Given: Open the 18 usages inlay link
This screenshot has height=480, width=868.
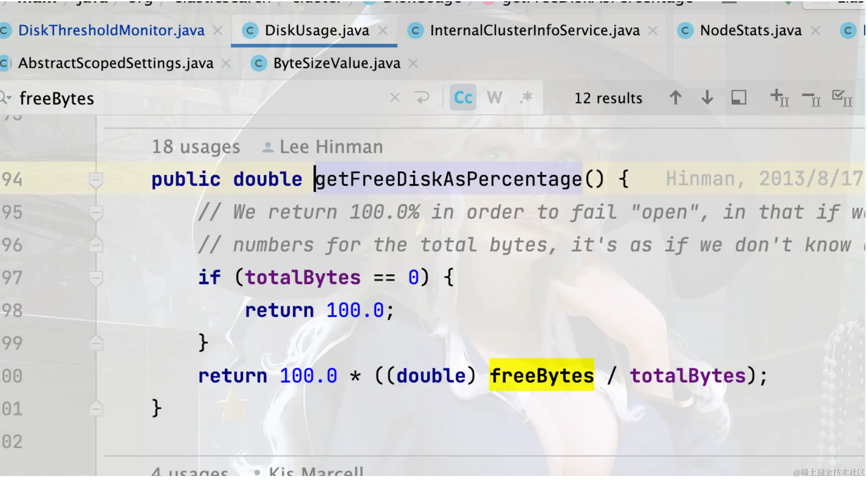Looking at the screenshot, I should [196, 147].
